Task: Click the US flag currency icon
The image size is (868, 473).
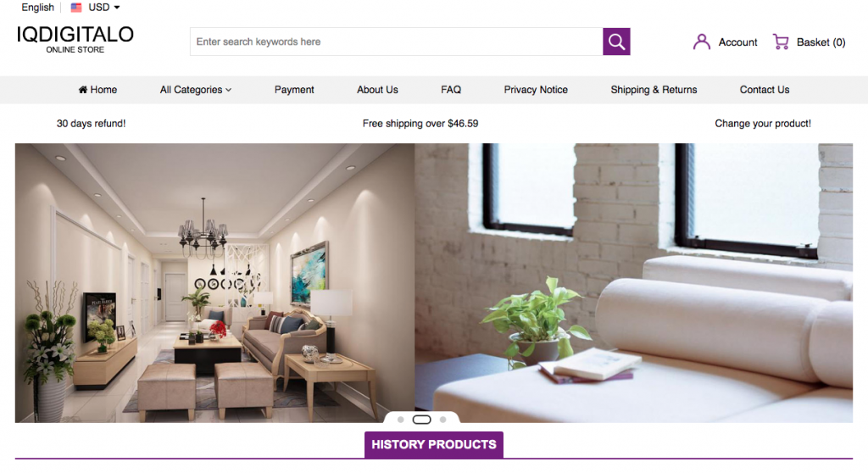Action: (76, 8)
